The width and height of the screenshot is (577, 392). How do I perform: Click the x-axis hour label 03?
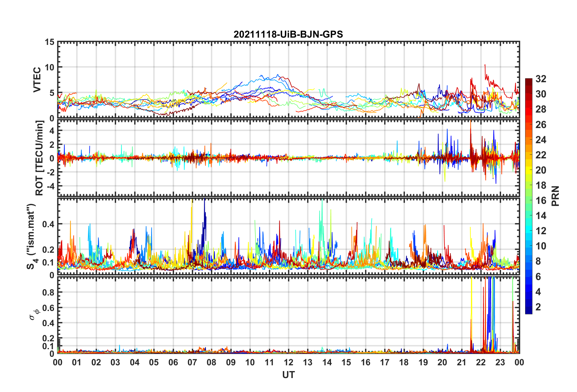coord(115,362)
